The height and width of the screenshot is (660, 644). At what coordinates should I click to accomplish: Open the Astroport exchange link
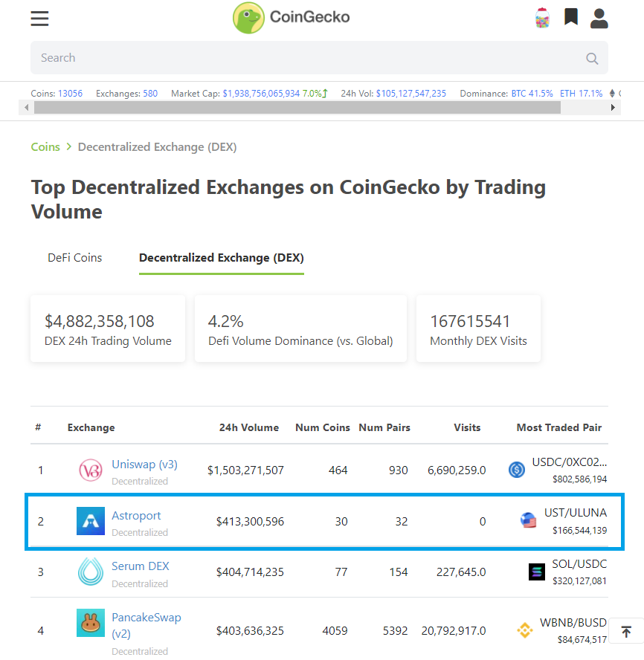pyautogui.click(x=136, y=516)
